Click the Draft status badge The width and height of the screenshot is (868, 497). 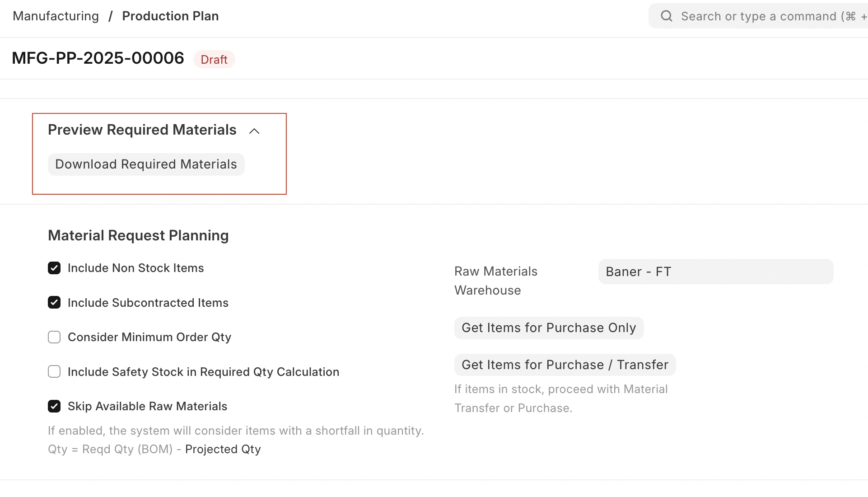tap(214, 60)
